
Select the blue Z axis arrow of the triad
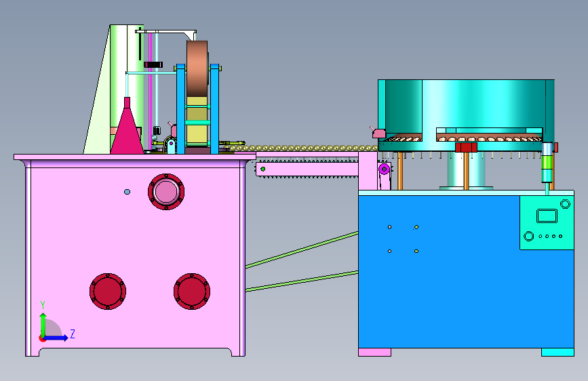tap(56, 338)
